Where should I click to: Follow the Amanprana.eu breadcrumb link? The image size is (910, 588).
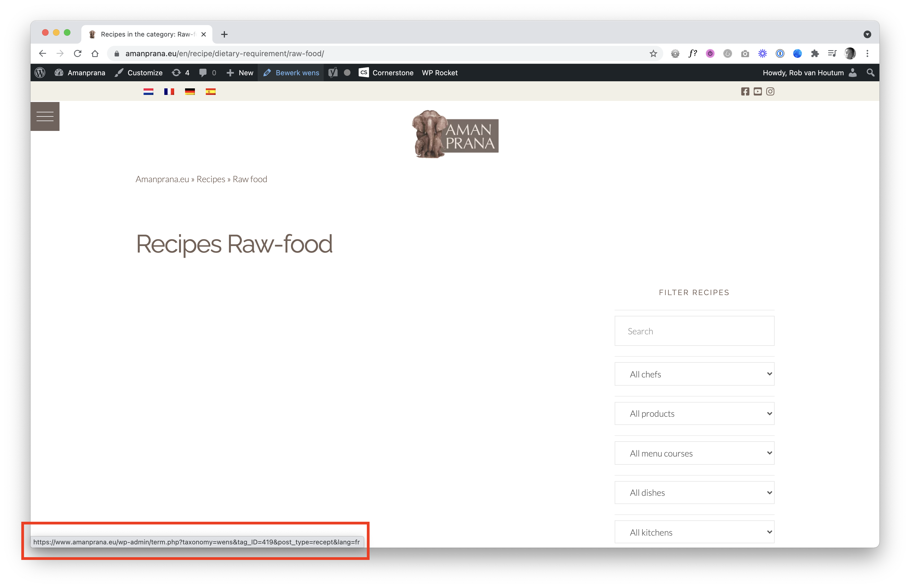point(162,179)
